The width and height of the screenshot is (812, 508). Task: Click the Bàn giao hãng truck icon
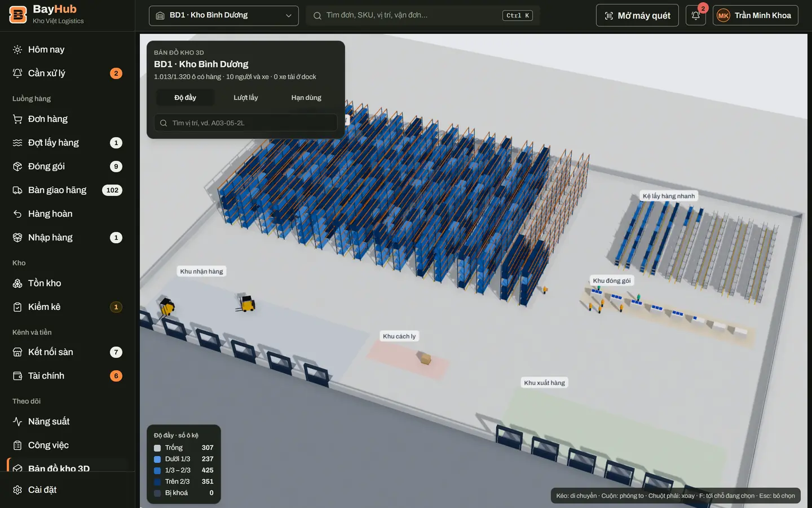[17, 190]
